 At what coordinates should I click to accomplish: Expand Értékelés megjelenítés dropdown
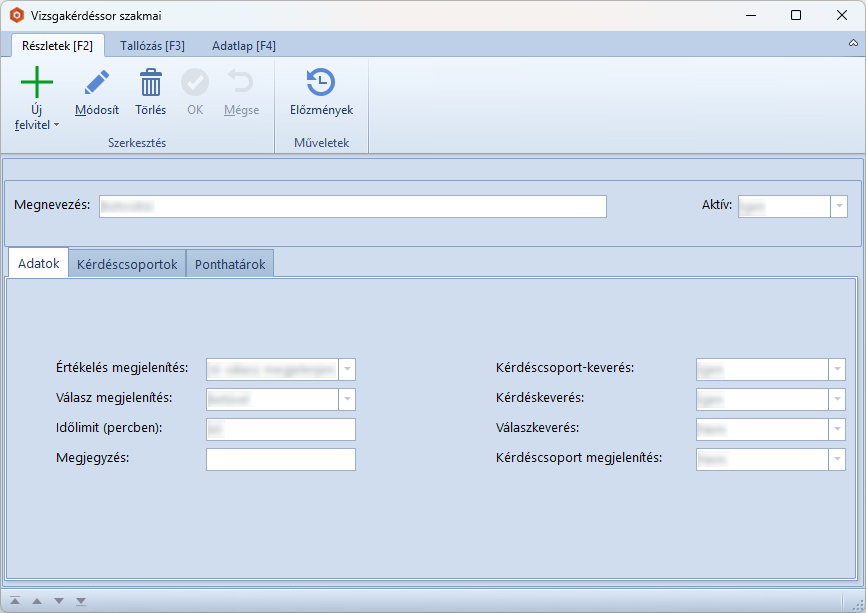(347, 369)
